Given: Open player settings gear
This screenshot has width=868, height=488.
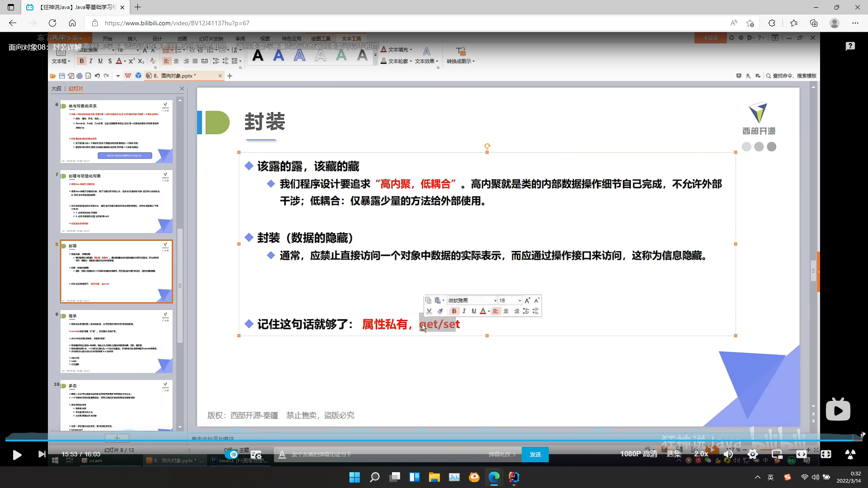Looking at the screenshot, I should 753,454.
